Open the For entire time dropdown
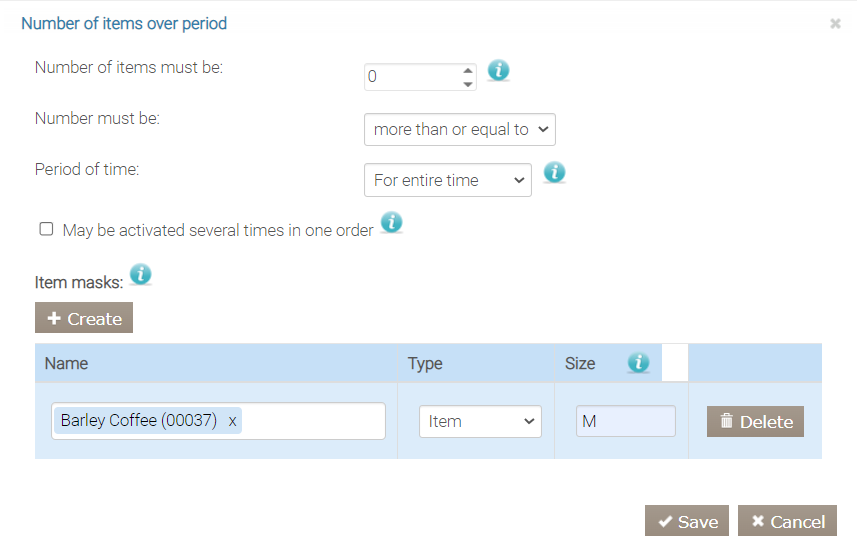The image size is (857, 555). [x=447, y=180]
